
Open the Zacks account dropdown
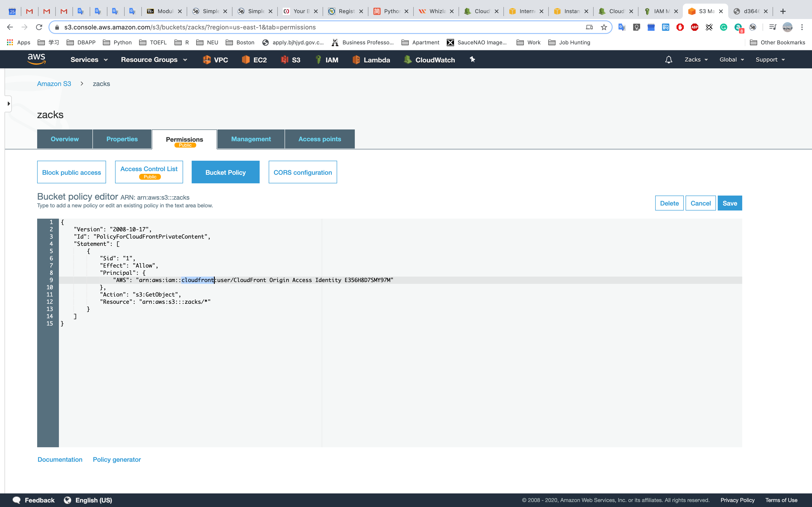pos(696,60)
